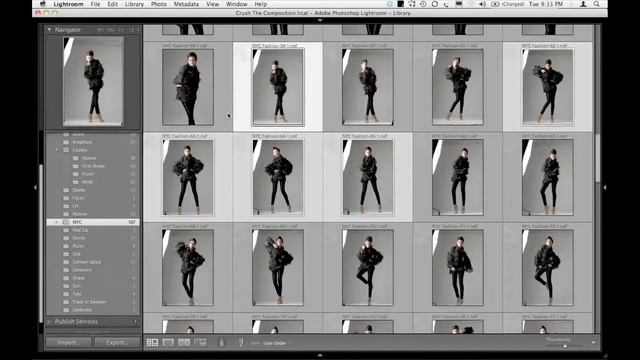Click the grid's vertical scrollbar
640x360 pixels.
598,158
